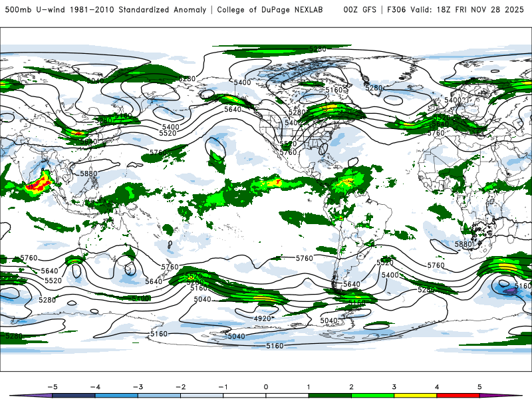Click the 'F306 Valid: 18Z FRI NOV 28 2025' text
This screenshot has width=532, height=399.
456,10
